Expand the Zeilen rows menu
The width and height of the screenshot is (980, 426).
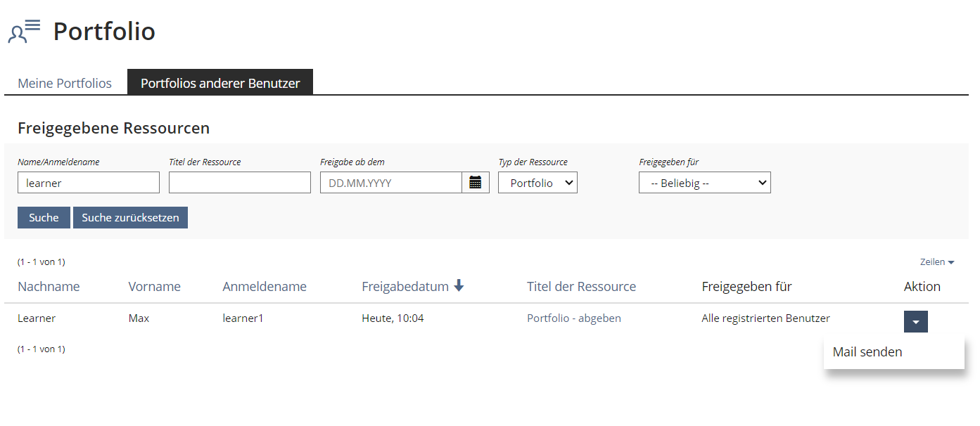pos(937,262)
